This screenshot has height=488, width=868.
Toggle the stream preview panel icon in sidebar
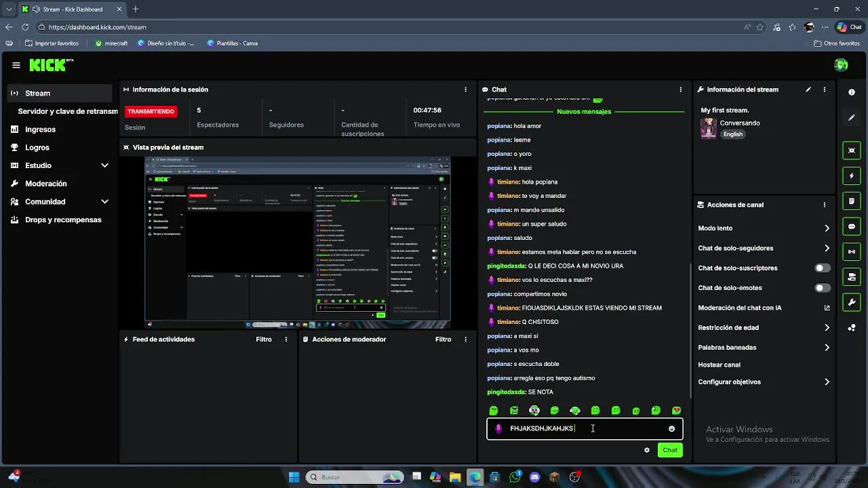852,150
